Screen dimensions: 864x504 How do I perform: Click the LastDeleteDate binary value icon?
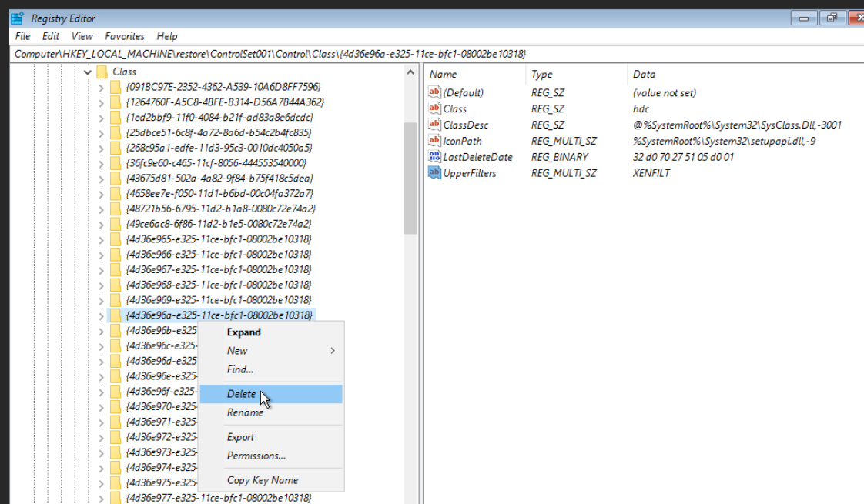434,157
